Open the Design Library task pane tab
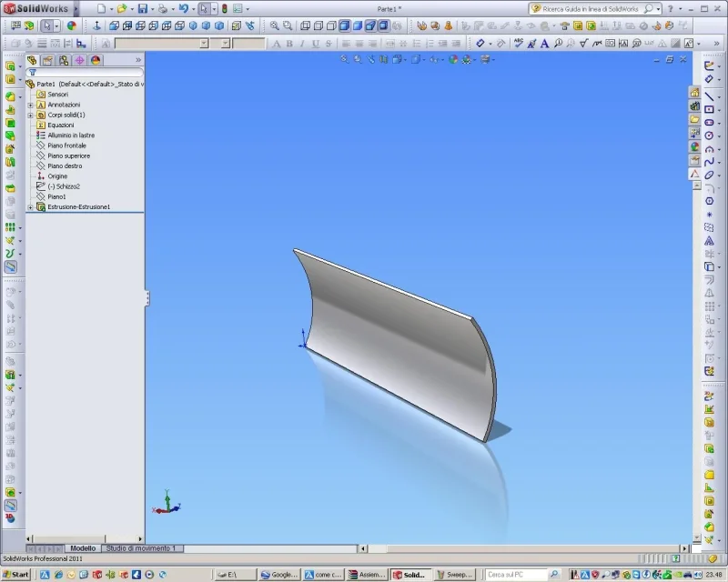This screenshot has height=582, width=728. [x=694, y=105]
